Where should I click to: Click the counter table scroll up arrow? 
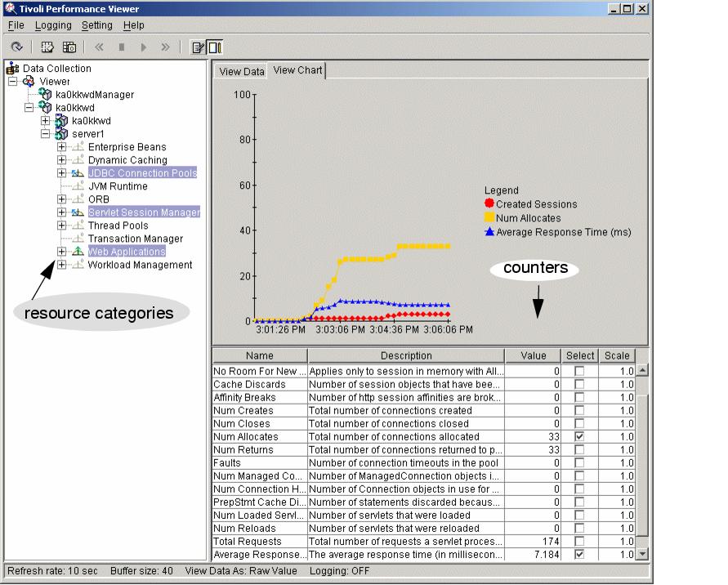[x=642, y=370]
